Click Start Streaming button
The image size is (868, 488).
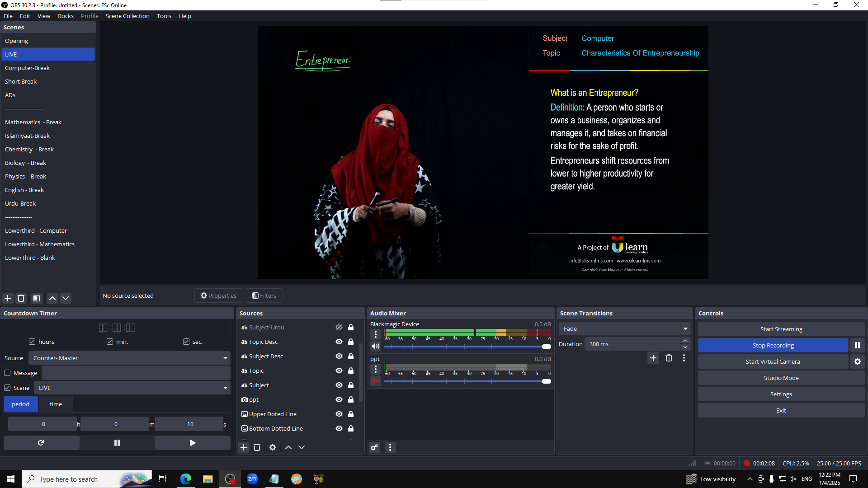point(781,329)
